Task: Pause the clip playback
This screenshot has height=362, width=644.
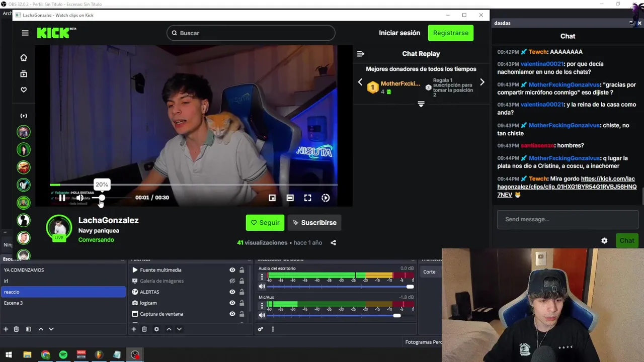Action: click(61, 198)
